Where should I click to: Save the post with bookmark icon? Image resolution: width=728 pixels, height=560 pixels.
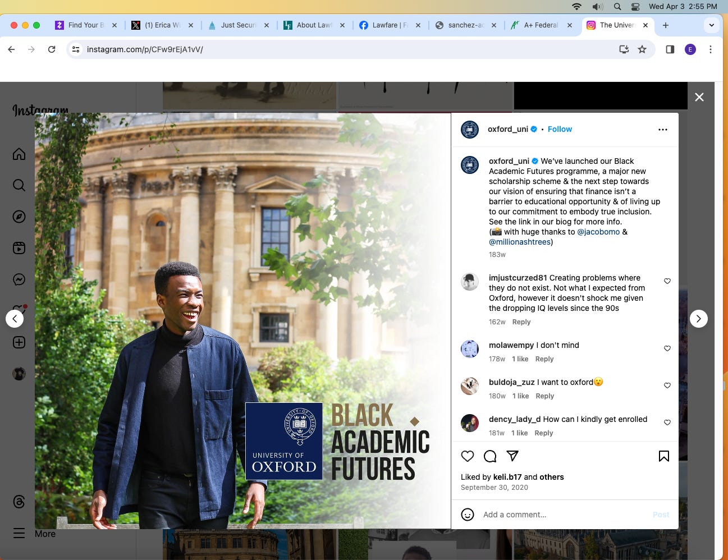pos(664,456)
